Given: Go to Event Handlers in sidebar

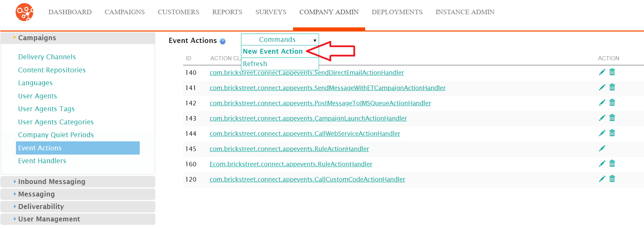Looking at the screenshot, I should [42, 161].
